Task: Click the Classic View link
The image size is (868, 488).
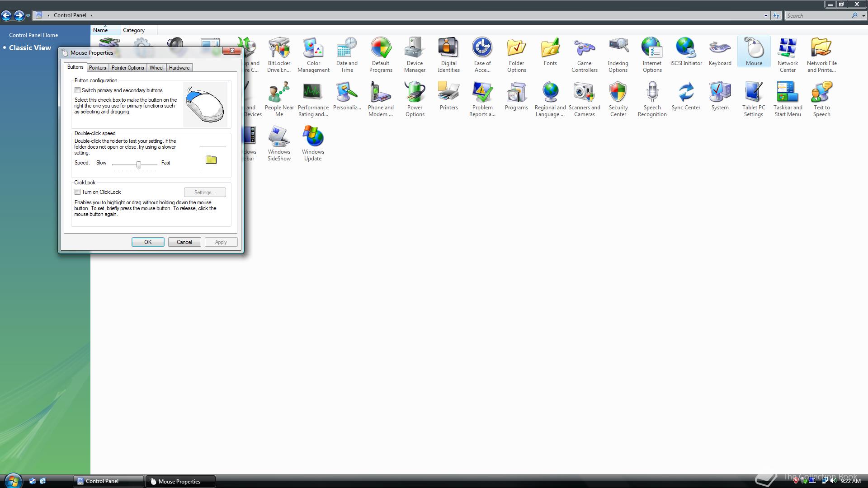Action: [30, 47]
